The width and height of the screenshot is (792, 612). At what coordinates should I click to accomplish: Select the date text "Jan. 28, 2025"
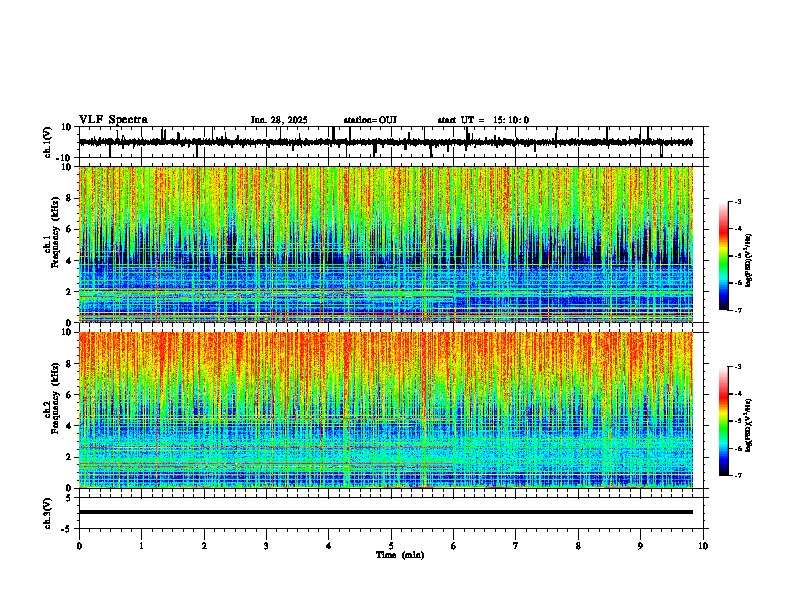coord(279,120)
